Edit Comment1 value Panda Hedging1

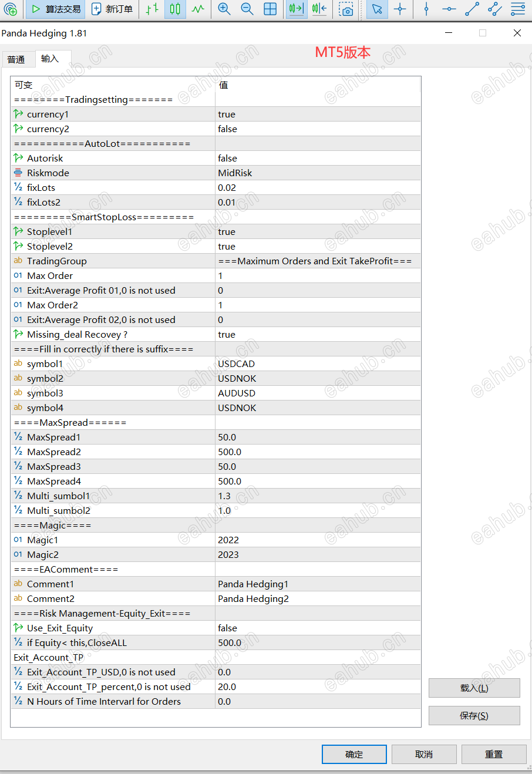coord(318,584)
